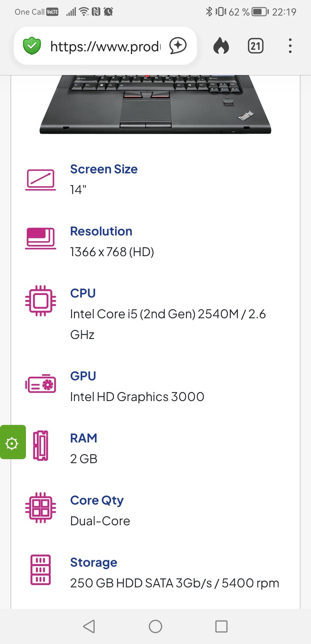Tap the Storage drive icon
This screenshot has height=644, width=311.
point(40,570)
